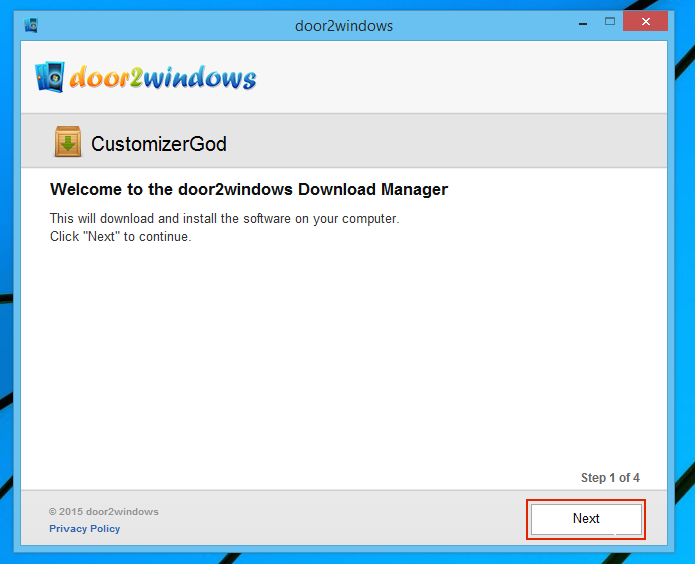Click the 'This will download and install' sentence

coord(225,219)
